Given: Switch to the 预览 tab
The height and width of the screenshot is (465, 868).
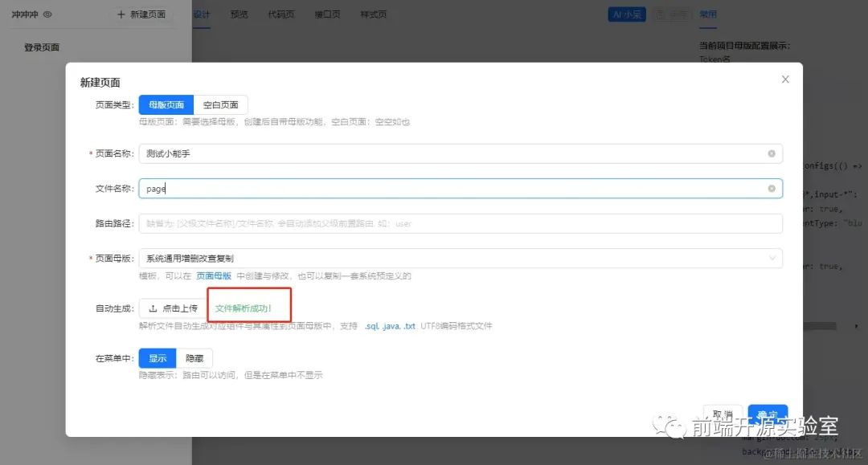Looking at the screenshot, I should (239, 14).
